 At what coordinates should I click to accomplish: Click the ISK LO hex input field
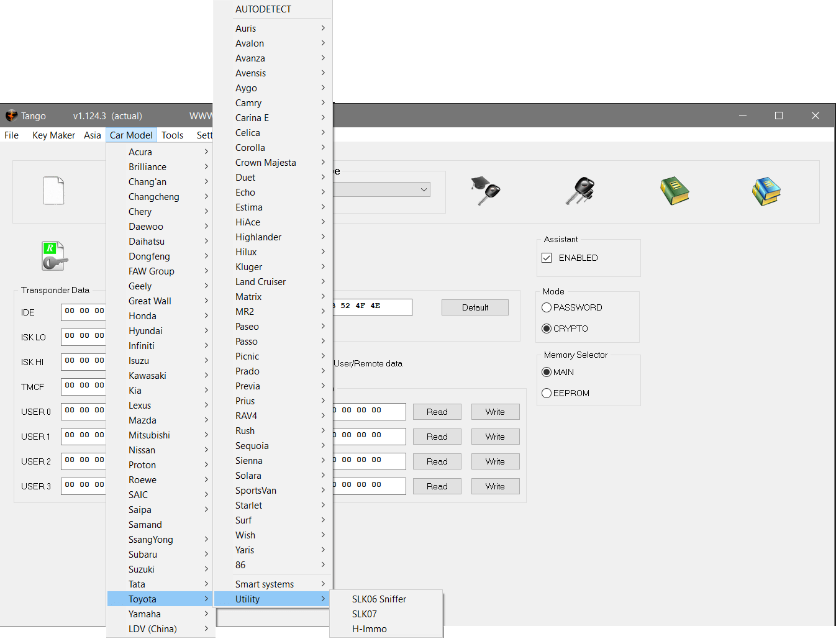(x=83, y=337)
